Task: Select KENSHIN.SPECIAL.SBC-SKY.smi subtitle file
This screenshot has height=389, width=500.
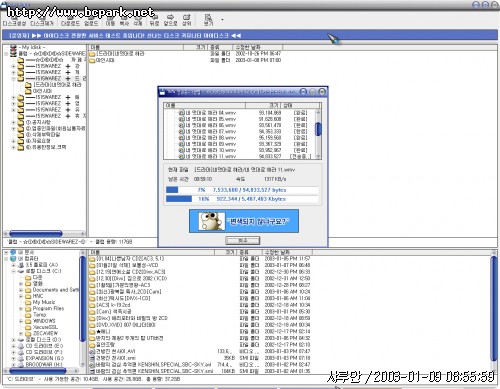Action: (x=151, y=371)
